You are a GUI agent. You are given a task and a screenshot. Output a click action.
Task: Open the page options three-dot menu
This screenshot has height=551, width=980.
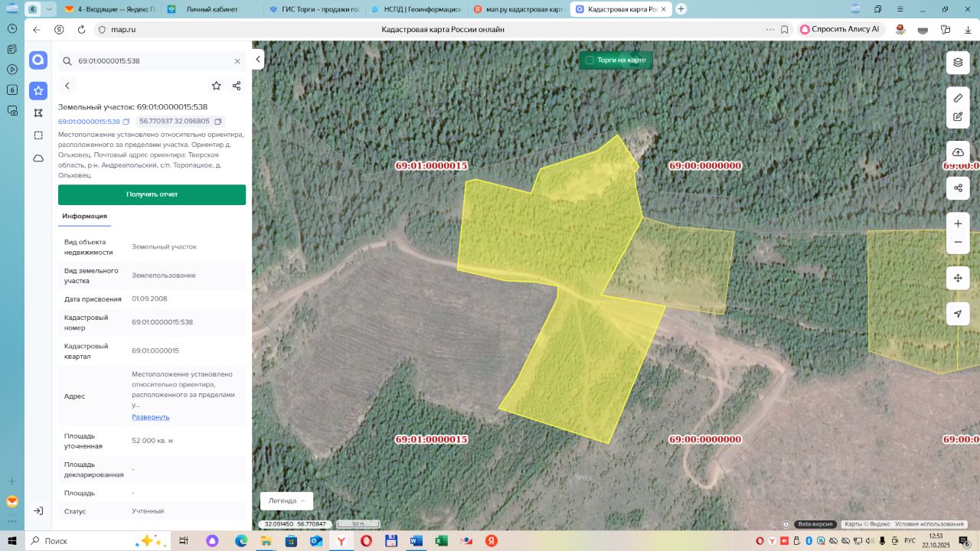(x=769, y=29)
